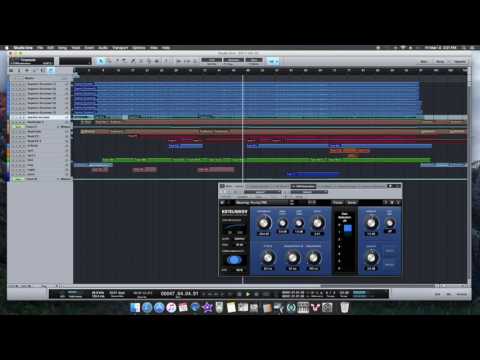Select the long green event clip
The height and width of the screenshot is (360, 480).
(x=267, y=160)
